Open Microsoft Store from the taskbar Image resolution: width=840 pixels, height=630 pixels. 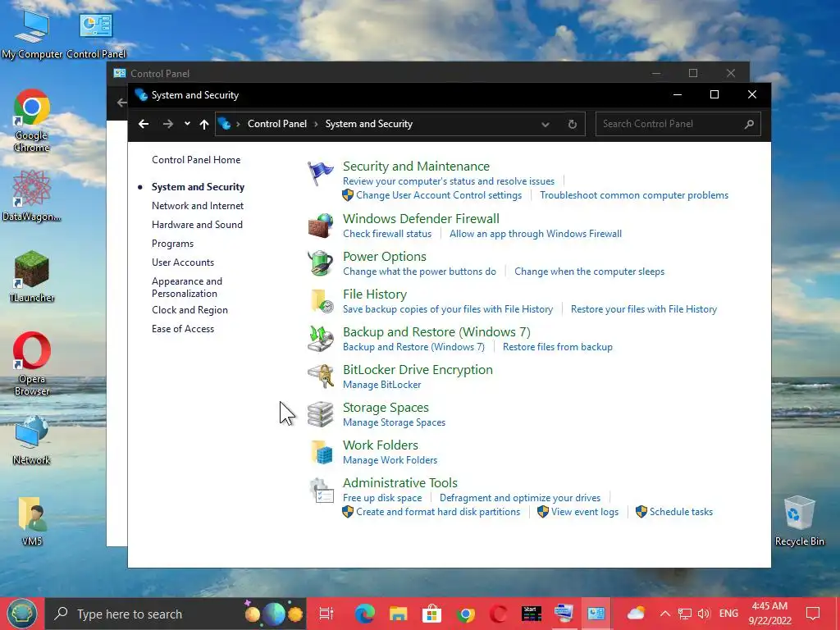point(431,614)
